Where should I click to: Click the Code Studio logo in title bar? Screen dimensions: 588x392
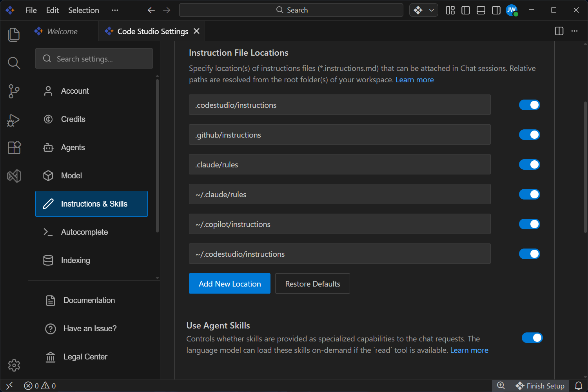click(10, 10)
